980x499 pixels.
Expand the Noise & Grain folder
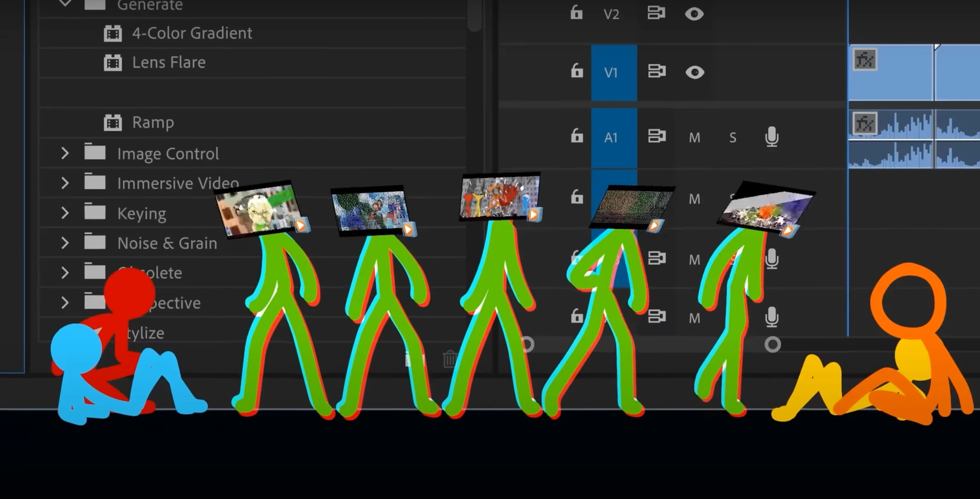65,243
